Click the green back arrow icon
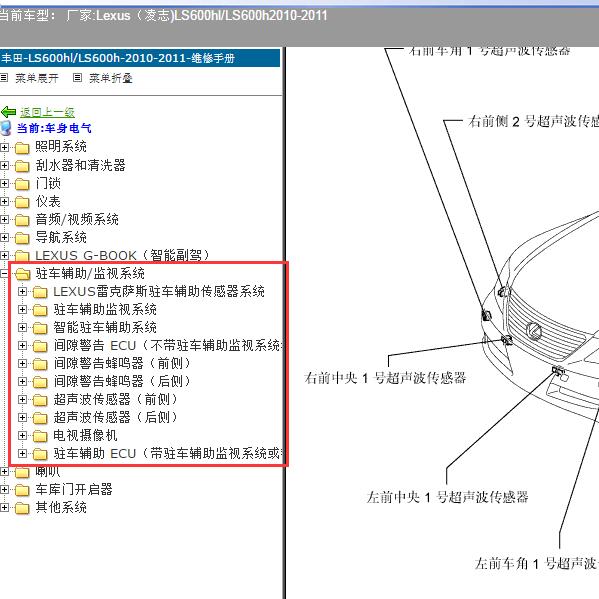 tap(8, 112)
